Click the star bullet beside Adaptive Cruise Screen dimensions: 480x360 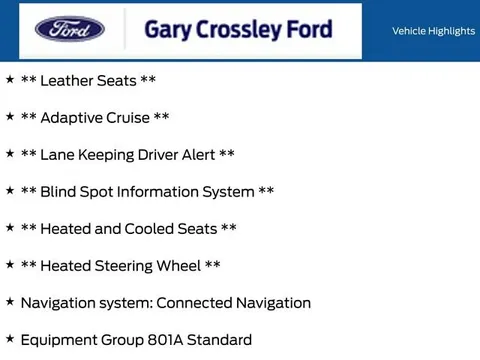10,116
